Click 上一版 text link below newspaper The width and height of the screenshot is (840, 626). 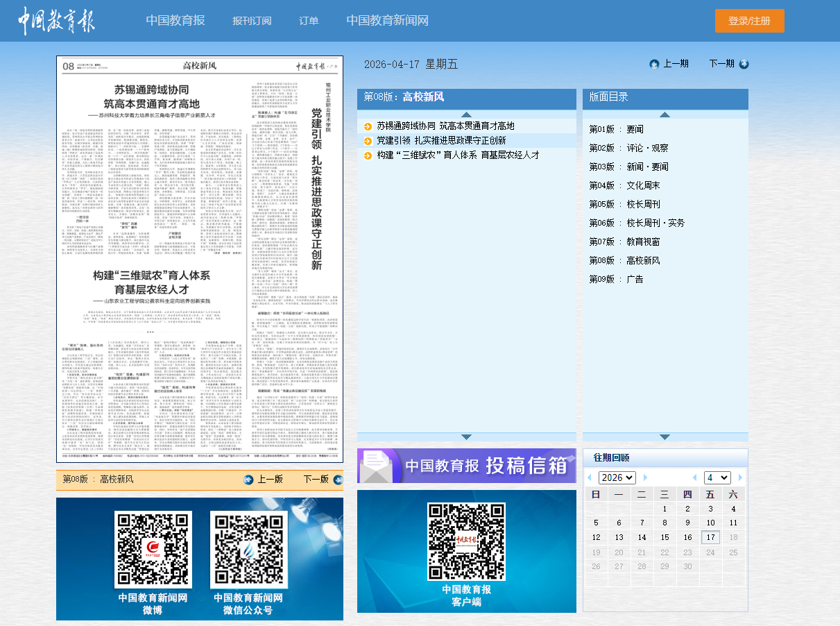[x=271, y=480]
